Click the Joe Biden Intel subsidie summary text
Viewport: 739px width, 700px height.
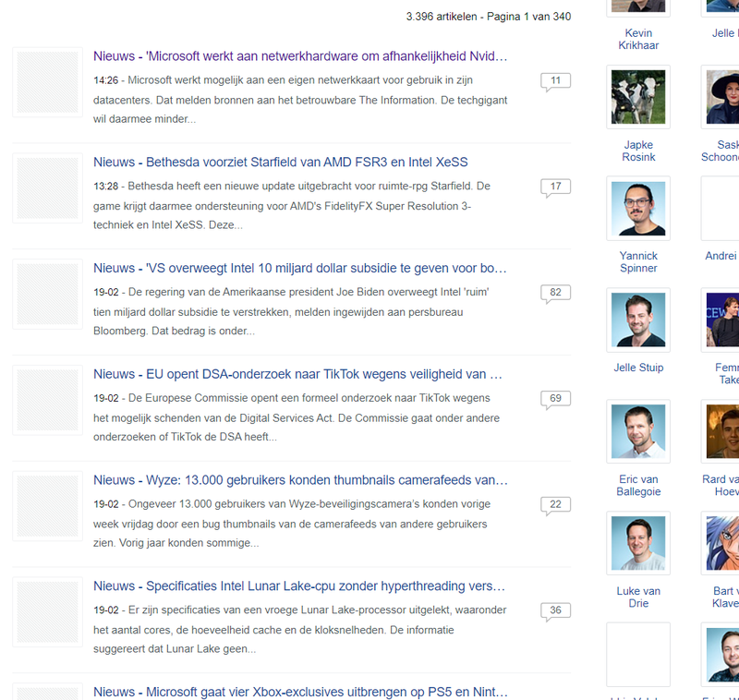pyautogui.click(x=291, y=311)
